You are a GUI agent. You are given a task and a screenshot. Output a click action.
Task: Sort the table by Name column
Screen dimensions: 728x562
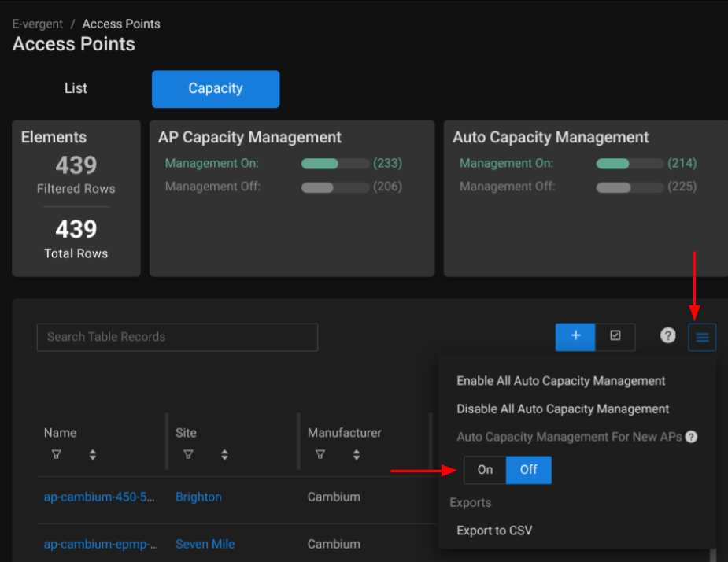coord(93,455)
